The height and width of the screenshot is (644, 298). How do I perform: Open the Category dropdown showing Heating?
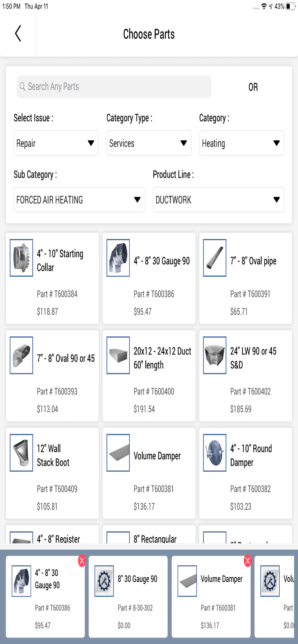click(242, 143)
